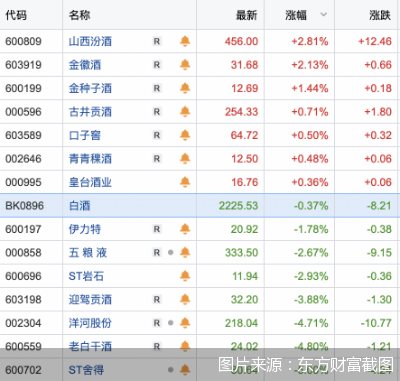Click the R badge next to 口子窖
The image size is (400, 381).
point(157,135)
